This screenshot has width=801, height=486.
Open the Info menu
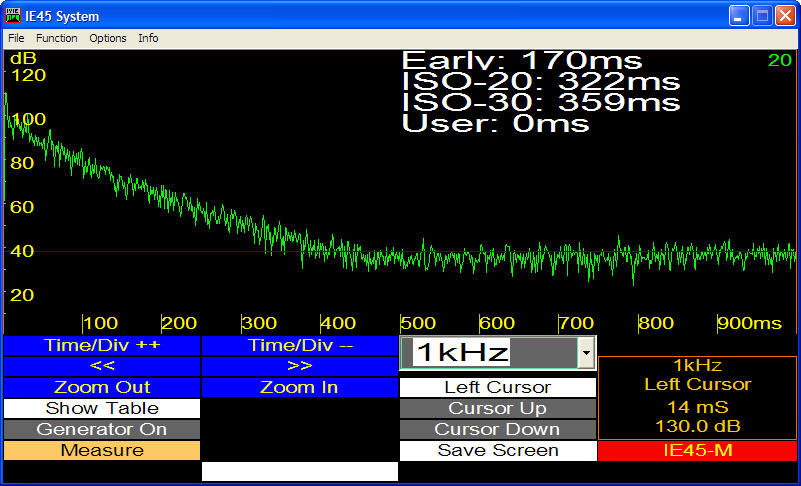(148, 38)
